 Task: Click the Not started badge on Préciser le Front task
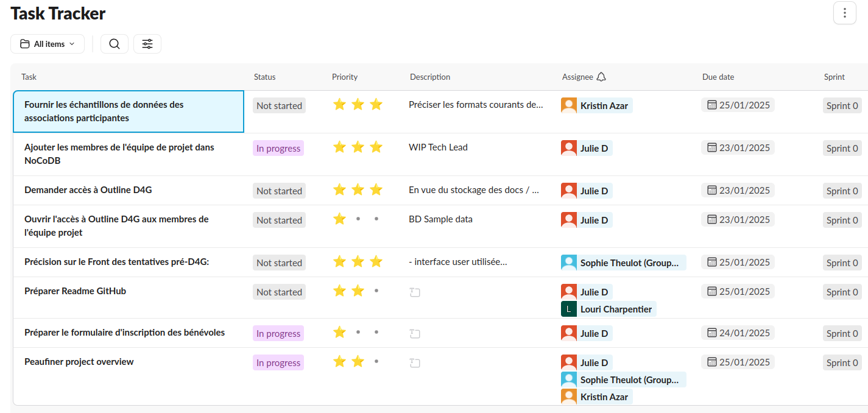click(x=279, y=263)
